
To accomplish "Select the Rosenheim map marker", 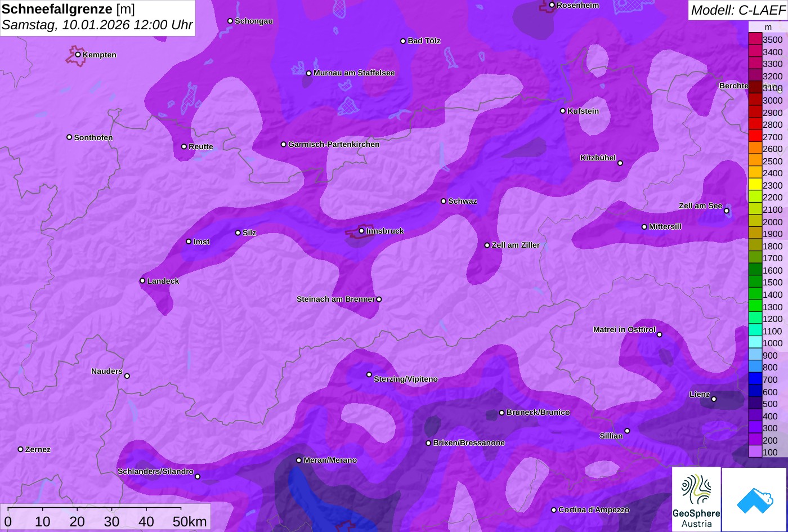I will [552, 5].
